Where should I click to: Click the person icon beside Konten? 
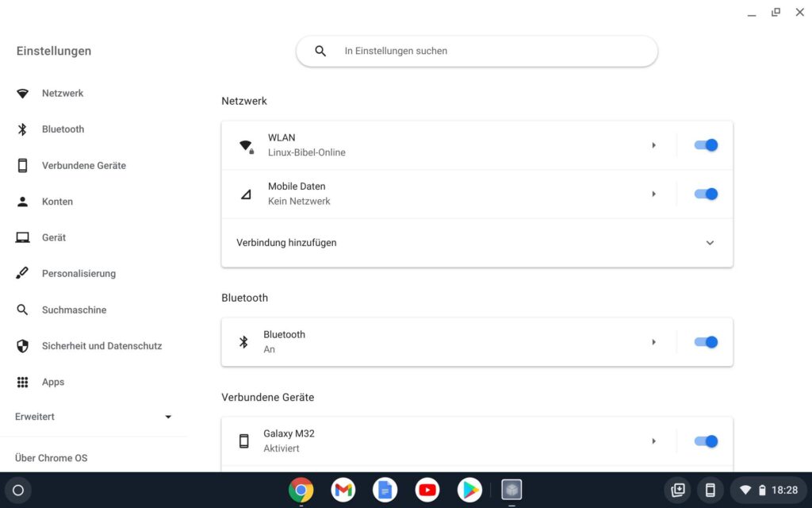[x=22, y=202]
